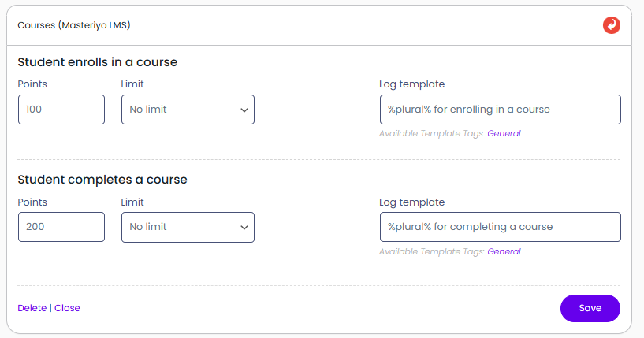644x338 pixels.
Task: Click the Courses (Masteriyo LMS) header title
Action: pos(73,25)
